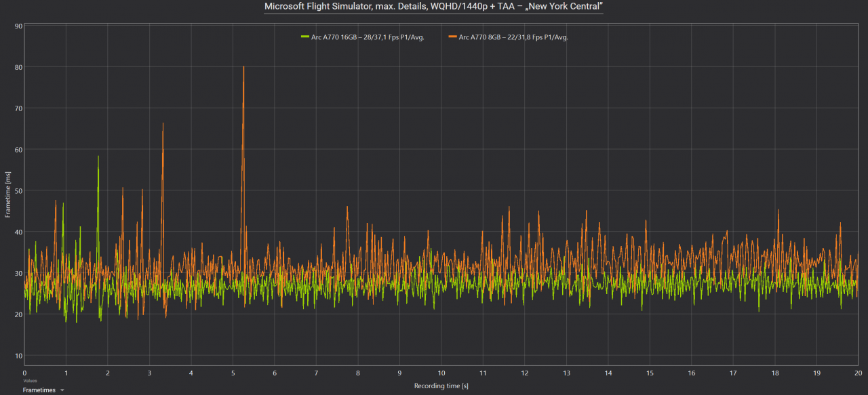Click the y-axis value 90
The image size is (868, 395).
click(19, 26)
